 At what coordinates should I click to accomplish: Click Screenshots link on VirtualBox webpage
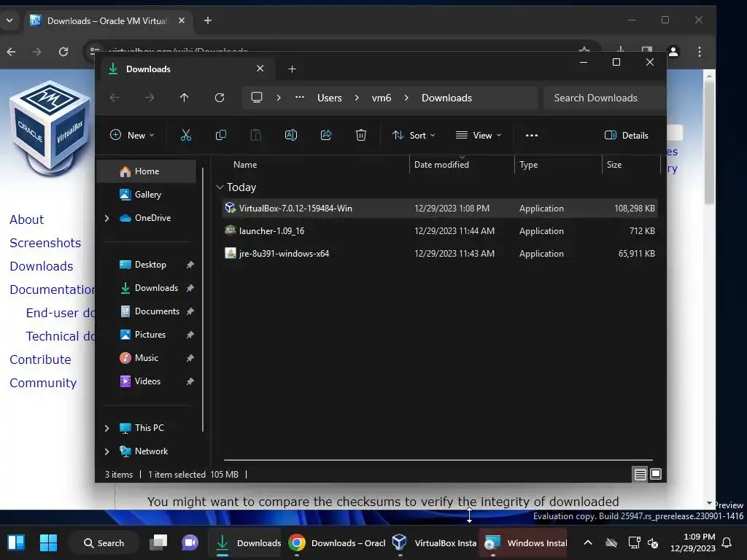45,243
